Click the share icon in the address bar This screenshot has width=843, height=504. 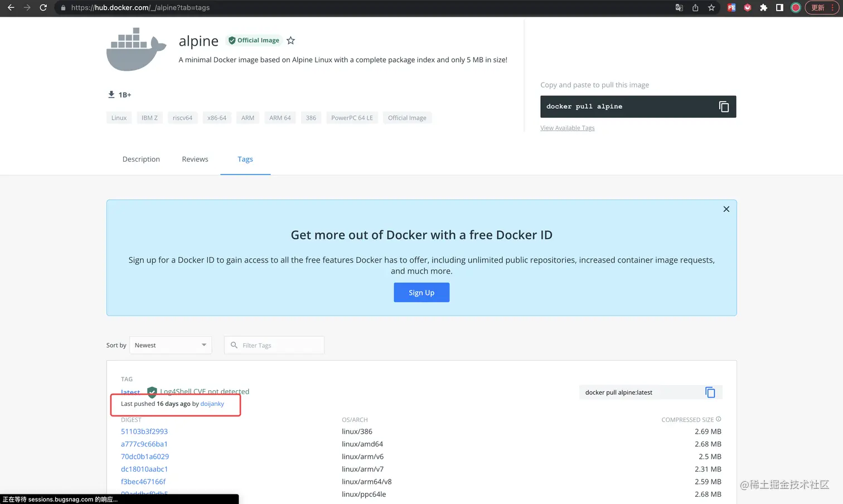695,8
